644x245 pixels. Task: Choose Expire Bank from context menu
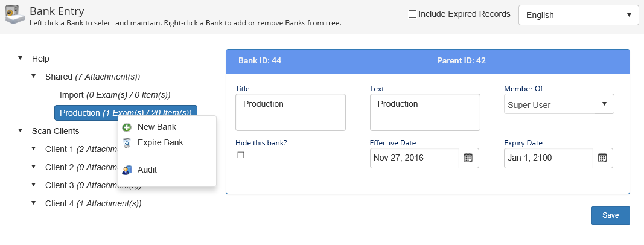160,143
